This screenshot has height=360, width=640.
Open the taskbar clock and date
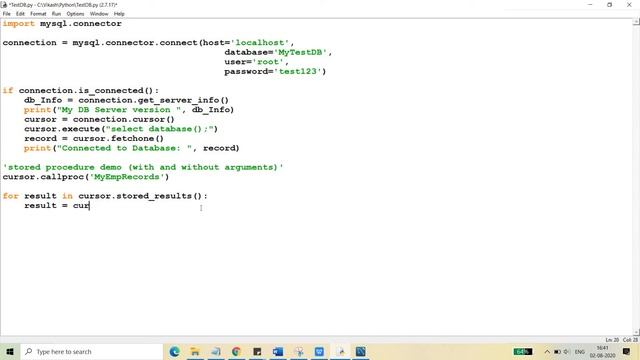tap(602, 351)
